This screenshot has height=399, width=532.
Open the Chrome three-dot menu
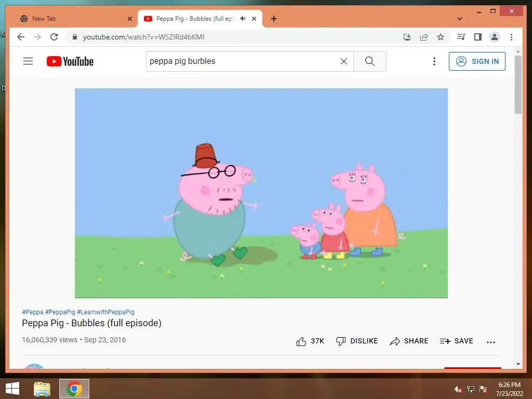pyautogui.click(x=511, y=37)
